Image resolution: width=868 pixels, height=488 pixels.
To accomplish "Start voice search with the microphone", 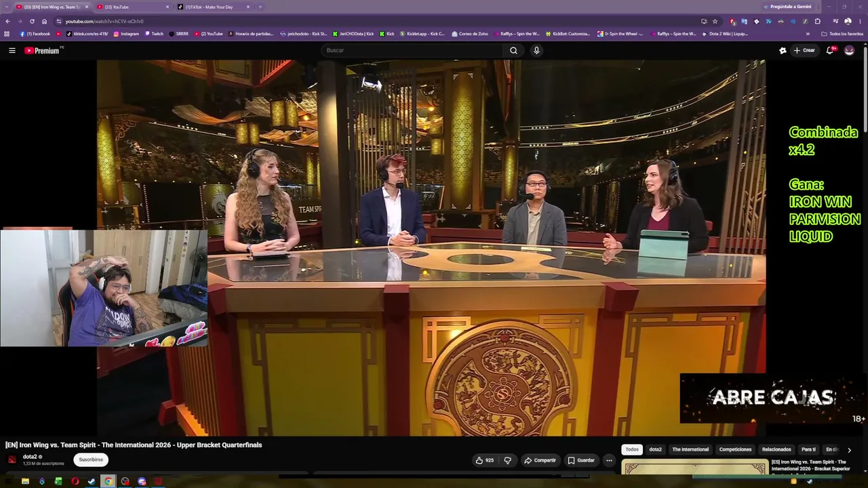I will (x=536, y=50).
